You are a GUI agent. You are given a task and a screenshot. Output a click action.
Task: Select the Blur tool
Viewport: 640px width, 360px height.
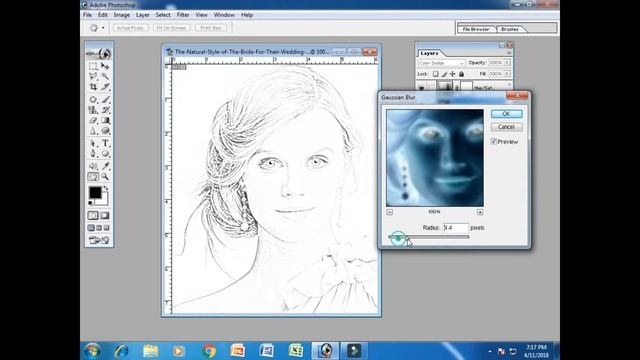[93, 131]
